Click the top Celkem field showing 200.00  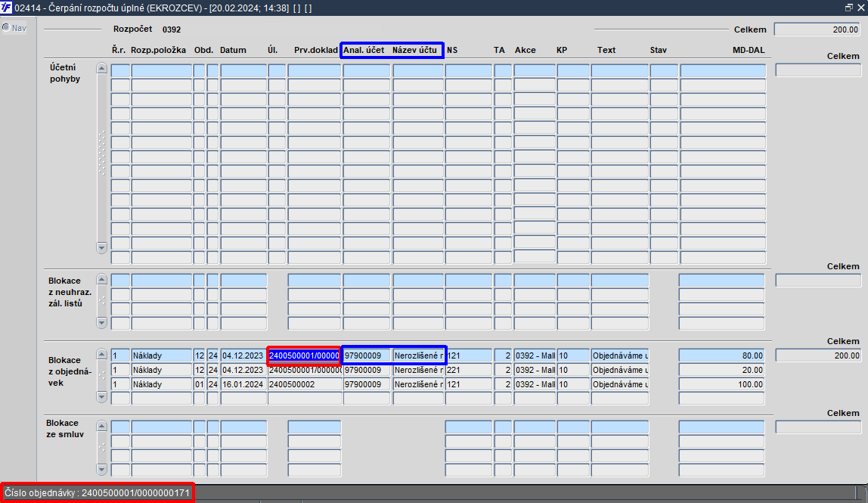tap(817, 29)
